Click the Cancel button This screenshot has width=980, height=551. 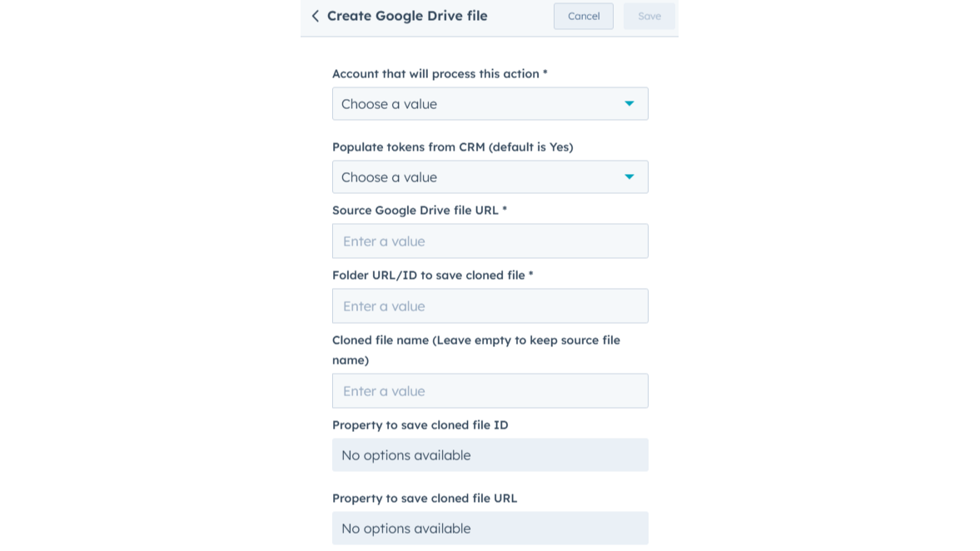click(583, 17)
